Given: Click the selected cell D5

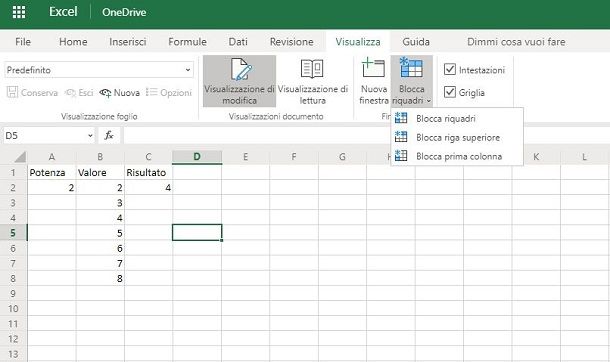Looking at the screenshot, I should pyautogui.click(x=197, y=233).
